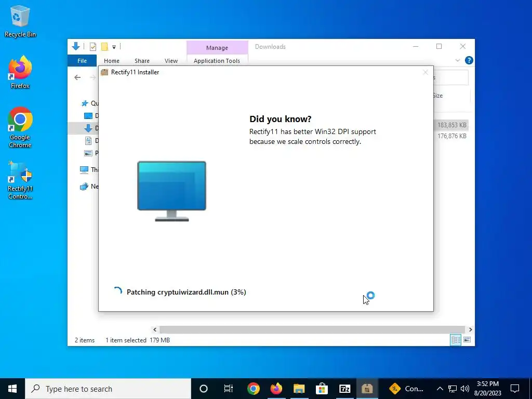The image size is (532, 399).
Task: Open Task View from the taskbar
Action: (229, 389)
